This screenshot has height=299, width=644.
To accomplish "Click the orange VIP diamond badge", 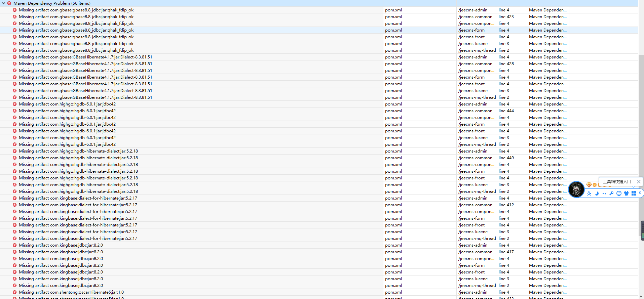I will 589,185.
